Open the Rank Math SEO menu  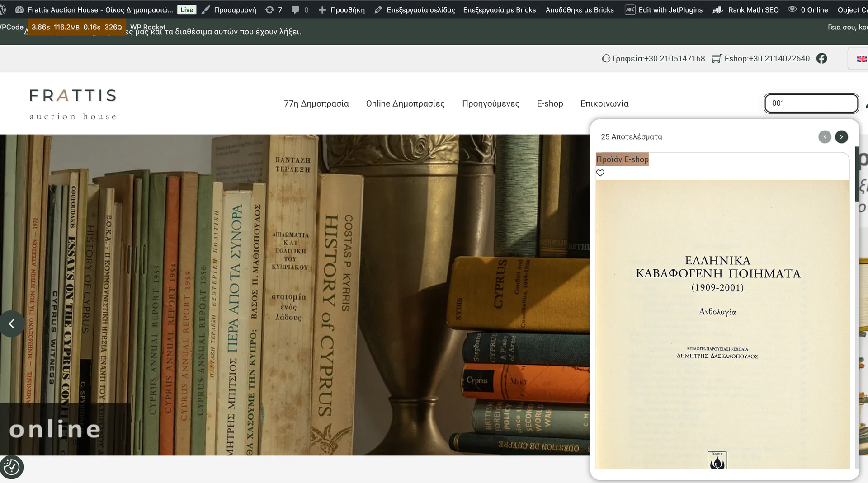pos(745,10)
